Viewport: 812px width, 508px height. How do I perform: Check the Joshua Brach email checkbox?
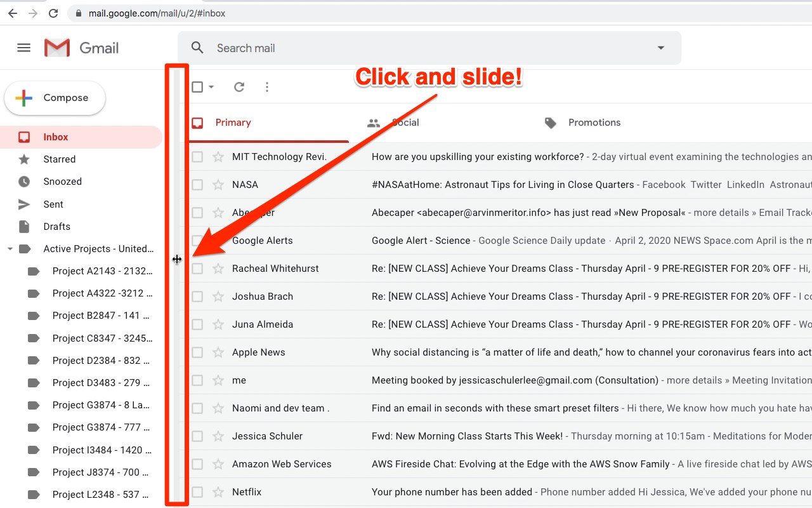point(197,297)
